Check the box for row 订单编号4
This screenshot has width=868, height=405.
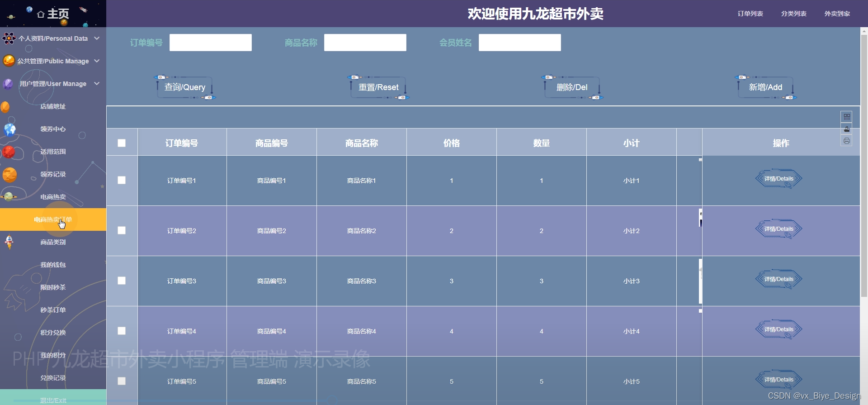click(122, 331)
